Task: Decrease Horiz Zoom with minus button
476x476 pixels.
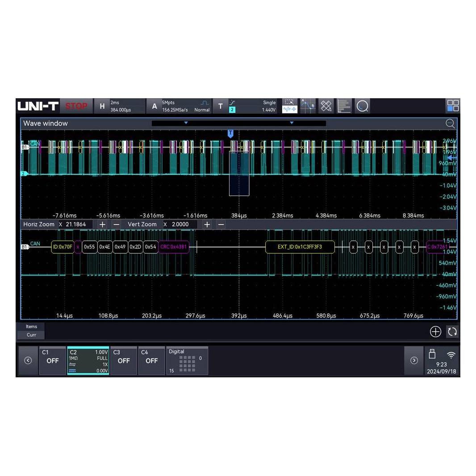Action: (116, 224)
